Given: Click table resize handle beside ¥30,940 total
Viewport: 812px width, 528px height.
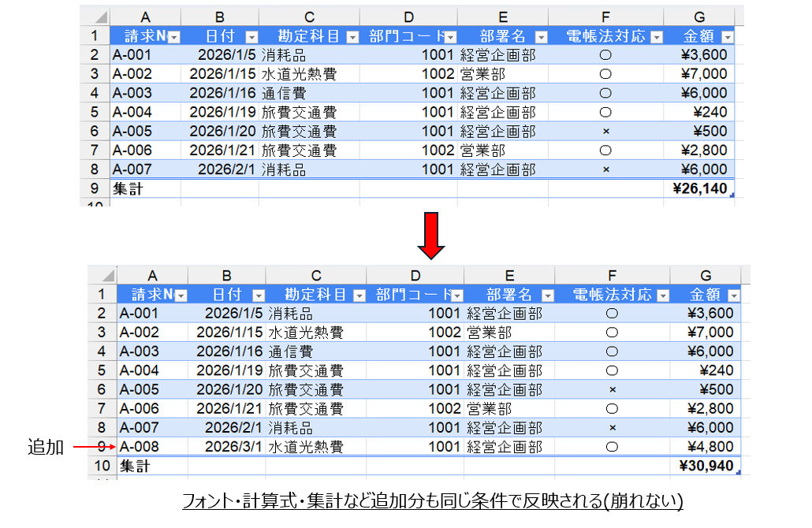Looking at the screenshot, I should 739,471.
